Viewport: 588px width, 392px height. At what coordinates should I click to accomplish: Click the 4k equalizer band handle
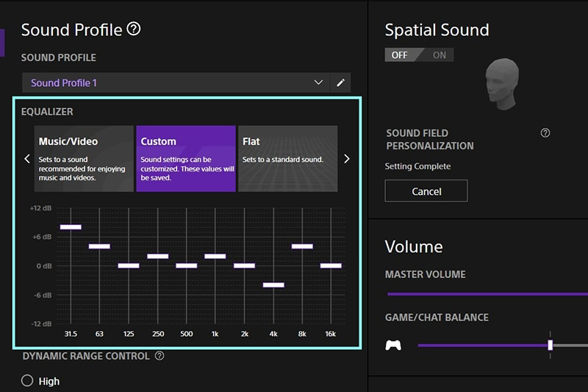(273, 285)
